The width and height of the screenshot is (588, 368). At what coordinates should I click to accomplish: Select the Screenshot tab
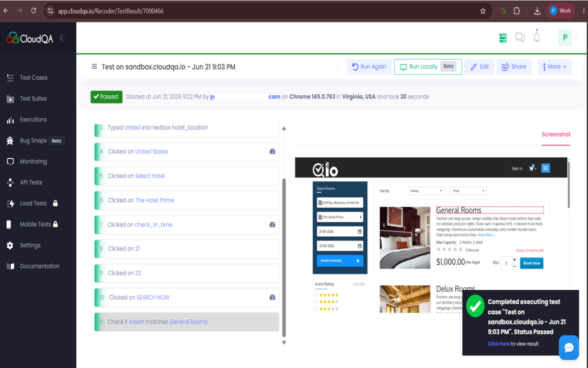556,135
